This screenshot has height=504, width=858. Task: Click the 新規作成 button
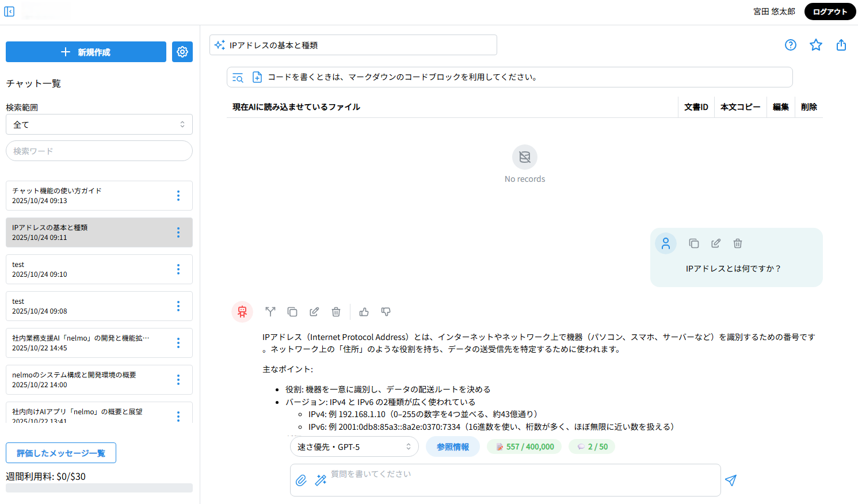pos(86,52)
